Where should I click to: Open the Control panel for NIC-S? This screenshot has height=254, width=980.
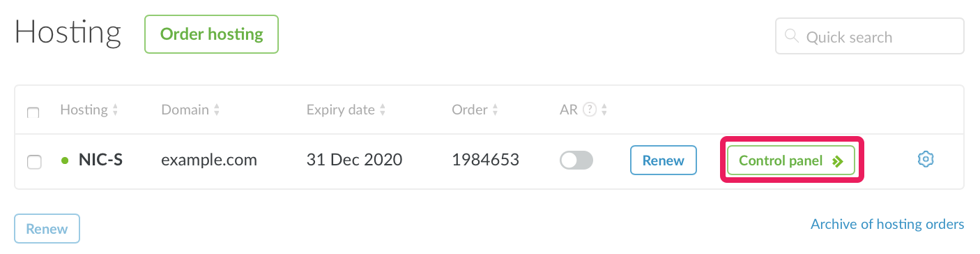pyautogui.click(x=791, y=160)
